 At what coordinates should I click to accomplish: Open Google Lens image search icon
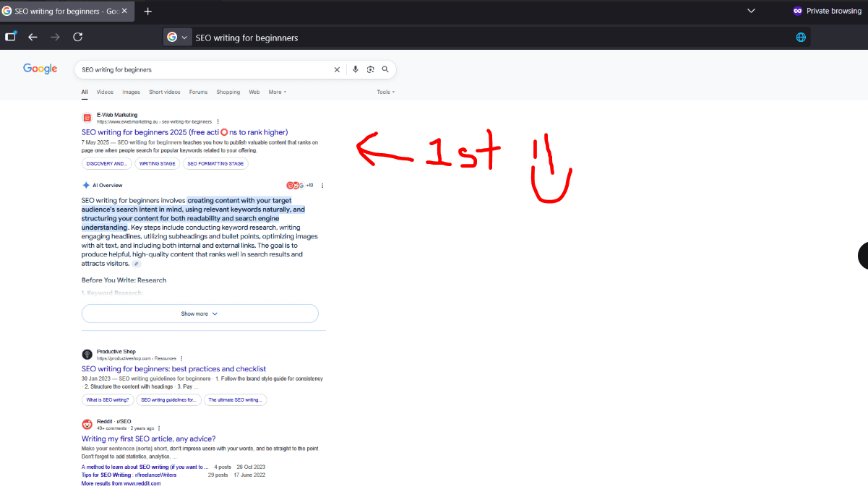click(370, 69)
